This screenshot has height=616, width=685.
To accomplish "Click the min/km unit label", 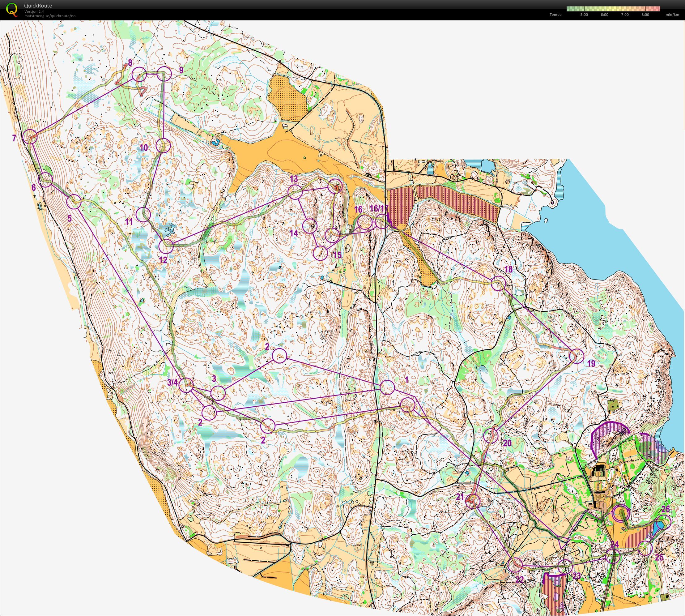I will click(672, 15).
